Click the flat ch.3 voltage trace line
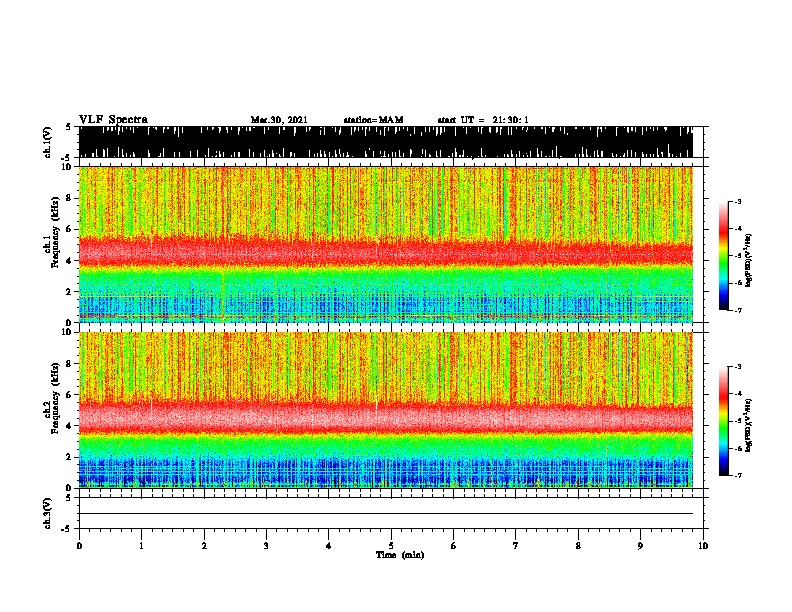This screenshot has width=792, height=612. tap(386, 514)
